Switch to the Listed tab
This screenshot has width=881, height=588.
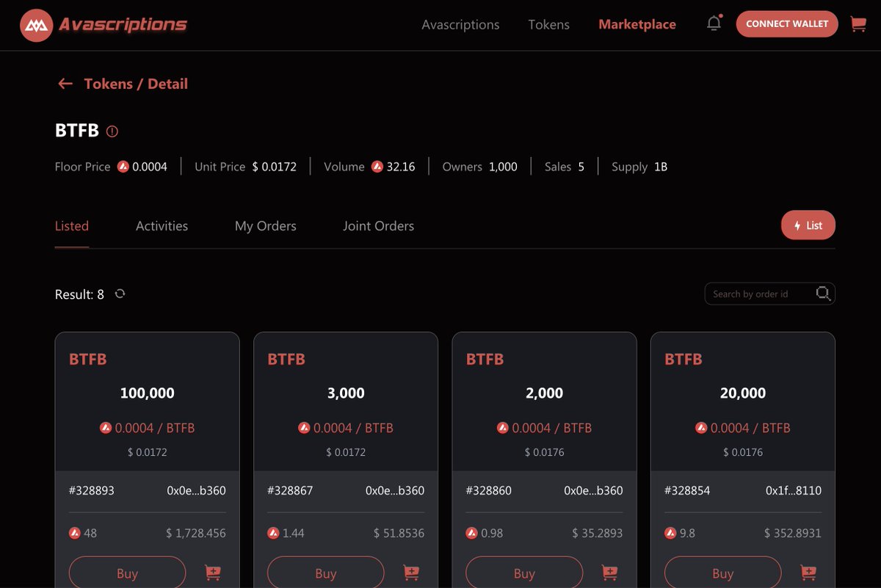pos(72,226)
